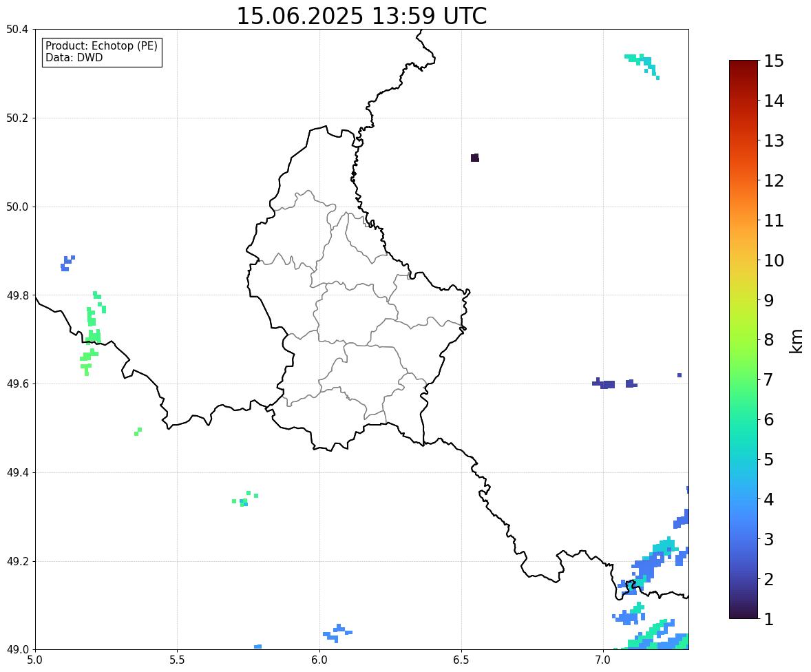811x672 pixels.
Task: Click the latitude axis label 50.4
Action: click(17, 30)
